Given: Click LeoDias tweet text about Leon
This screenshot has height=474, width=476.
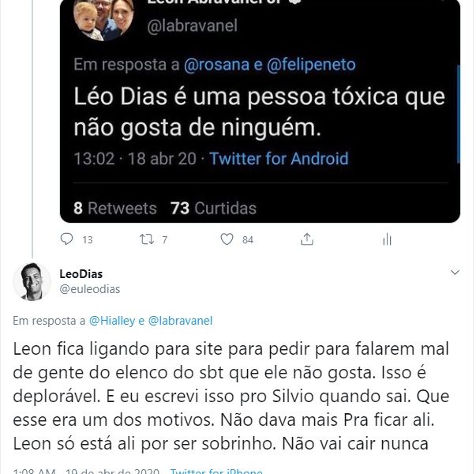Looking at the screenshot, I should (229, 395).
